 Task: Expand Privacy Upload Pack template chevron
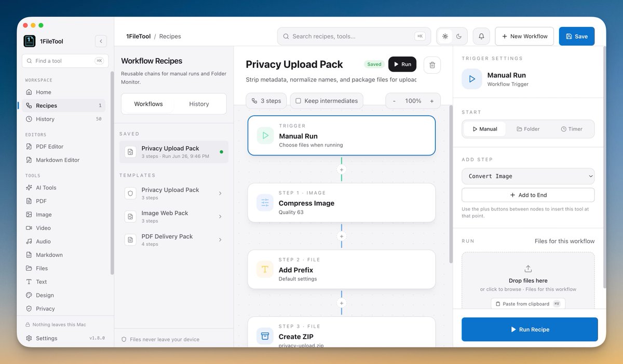[x=220, y=193]
